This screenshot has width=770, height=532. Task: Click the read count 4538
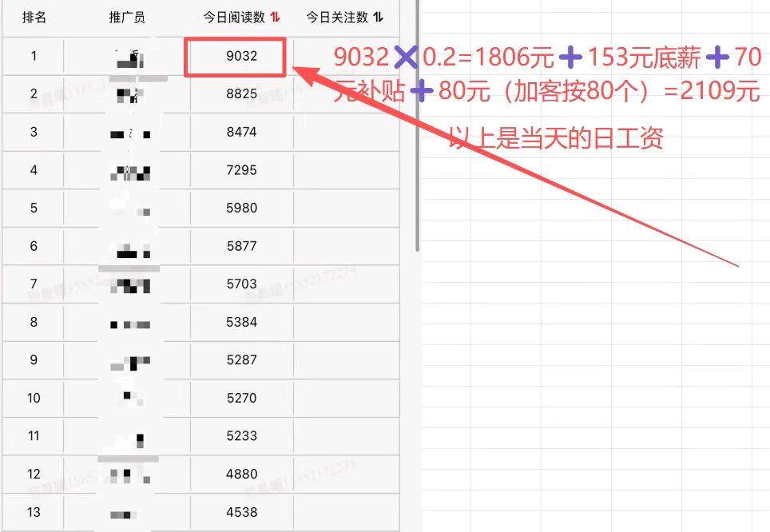[x=241, y=512]
